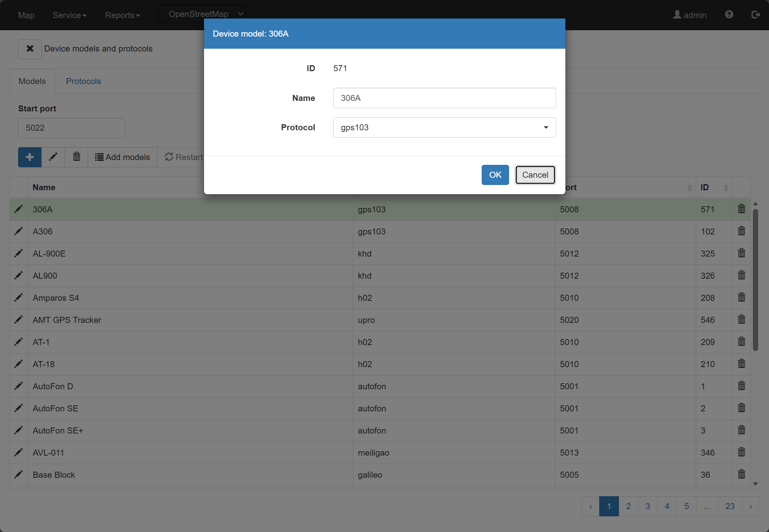This screenshot has height=532, width=769.
Task: Switch to the Protocols tab
Action: click(x=83, y=81)
